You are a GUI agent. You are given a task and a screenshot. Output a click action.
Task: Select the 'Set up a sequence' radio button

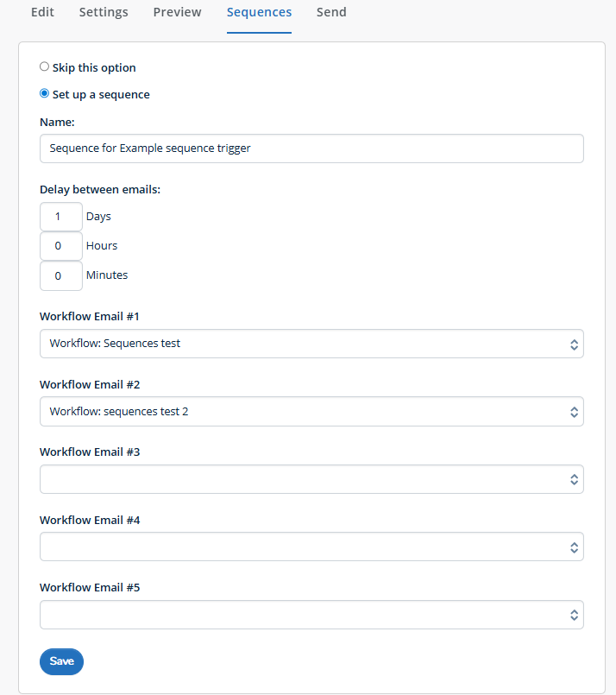[44, 94]
